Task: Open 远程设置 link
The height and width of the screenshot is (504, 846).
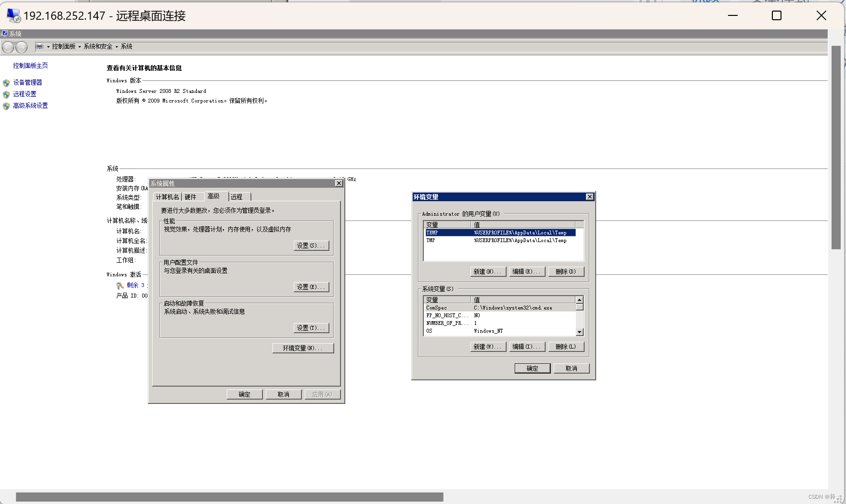Action: (x=25, y=94)
